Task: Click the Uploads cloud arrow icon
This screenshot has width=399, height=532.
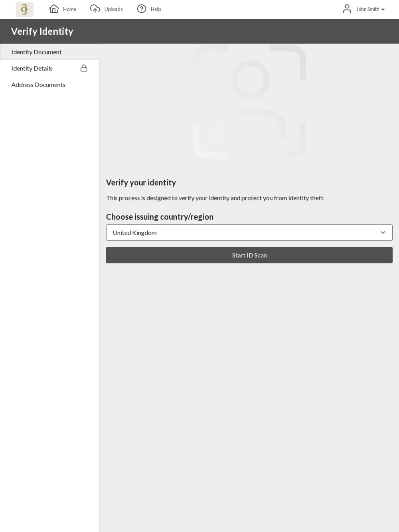Action: pyautogui.click(x=95, y=9)
